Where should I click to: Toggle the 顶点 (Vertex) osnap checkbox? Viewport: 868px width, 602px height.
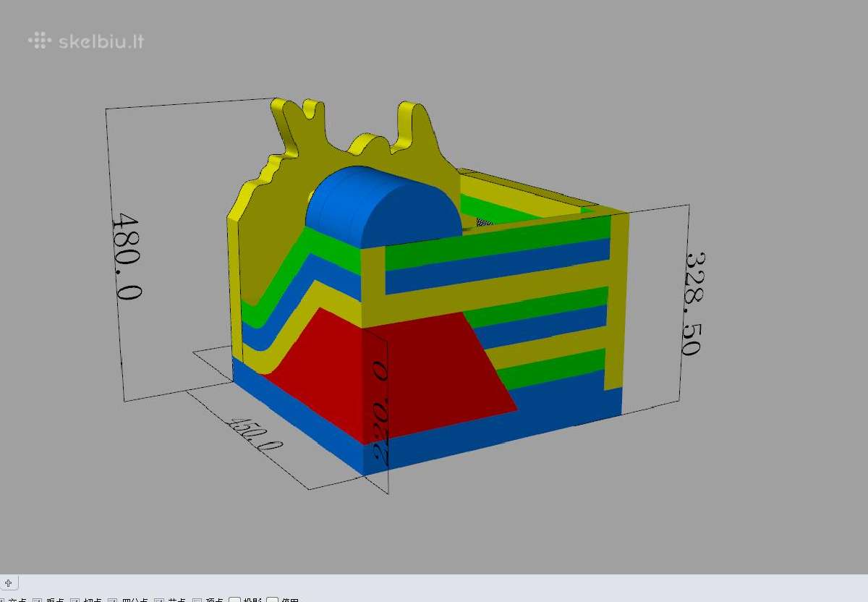coord(197,600)
